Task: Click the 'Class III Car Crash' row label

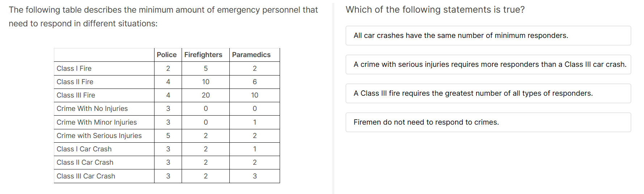Action: coord(86,176)
